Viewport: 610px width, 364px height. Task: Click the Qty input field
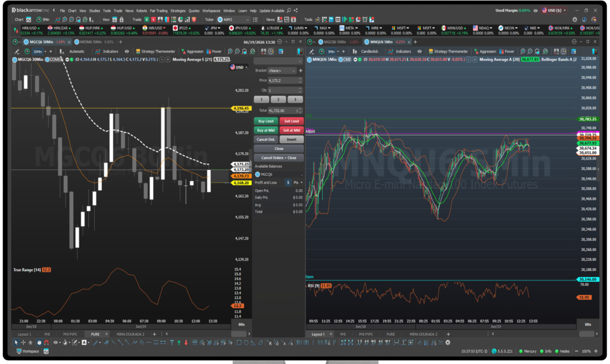285,90
